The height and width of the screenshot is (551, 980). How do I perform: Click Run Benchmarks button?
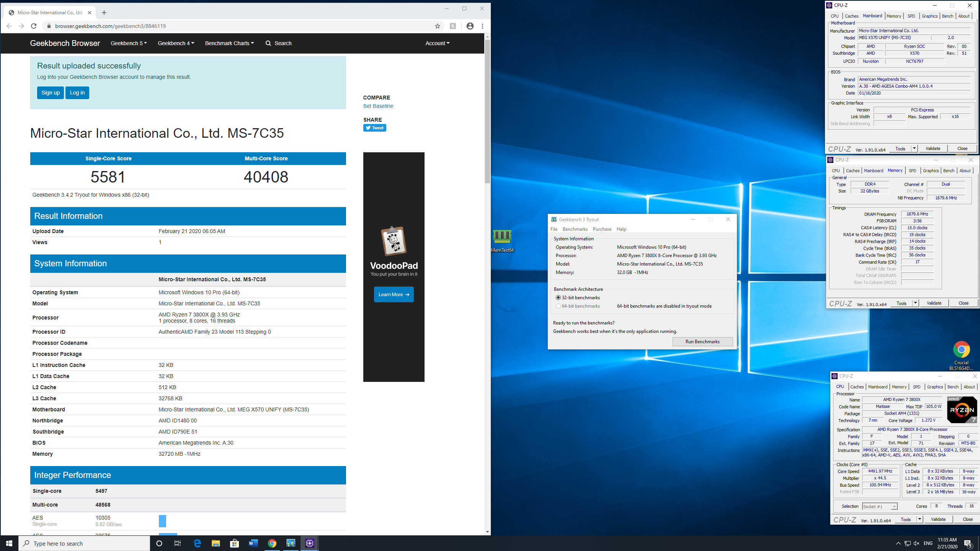pyautogui.click(x=702, y=342)
